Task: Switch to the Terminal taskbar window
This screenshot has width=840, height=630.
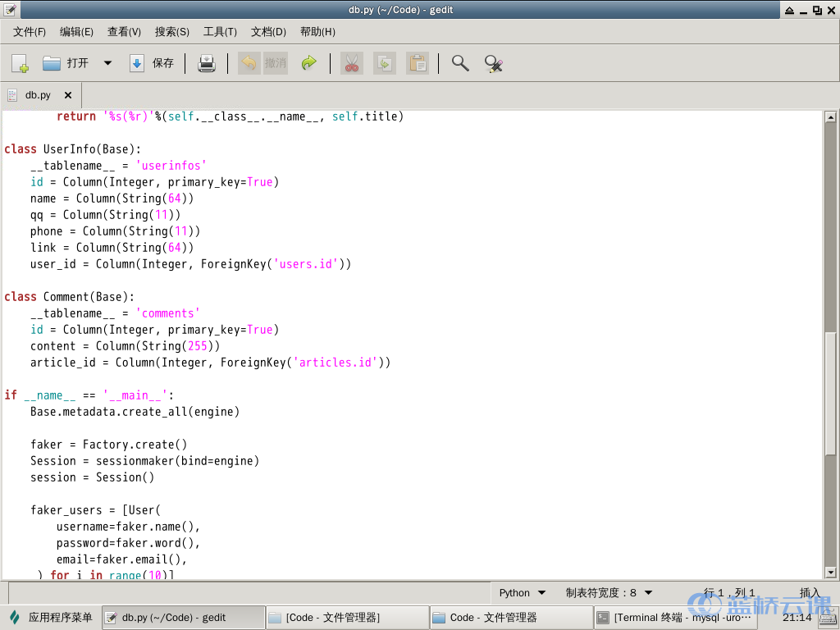Action: pyautogui.click(x=674, y=618)
